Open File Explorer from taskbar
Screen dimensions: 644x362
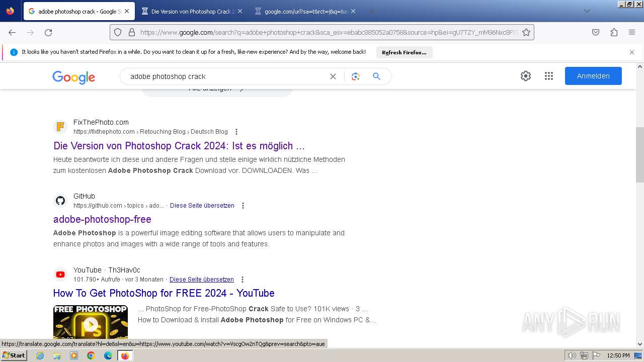57,355
